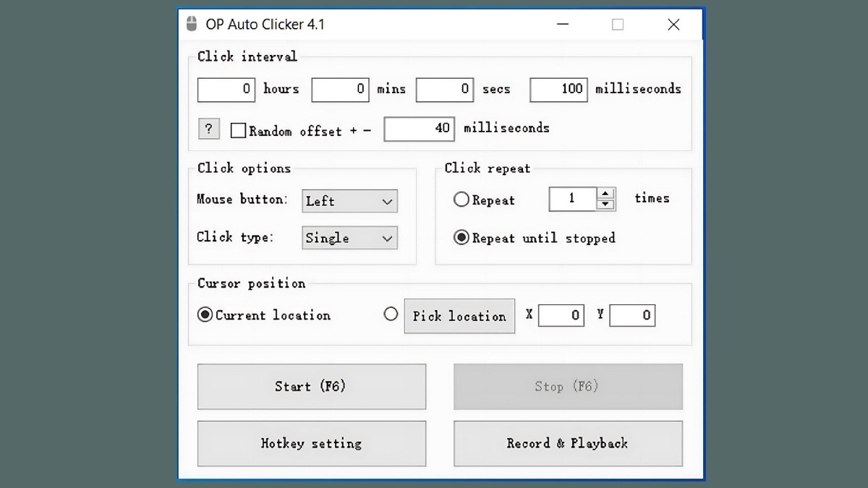This screenshot has height=488, width=868.
Task: Focus the mins input field
Action: pos(341,90)
